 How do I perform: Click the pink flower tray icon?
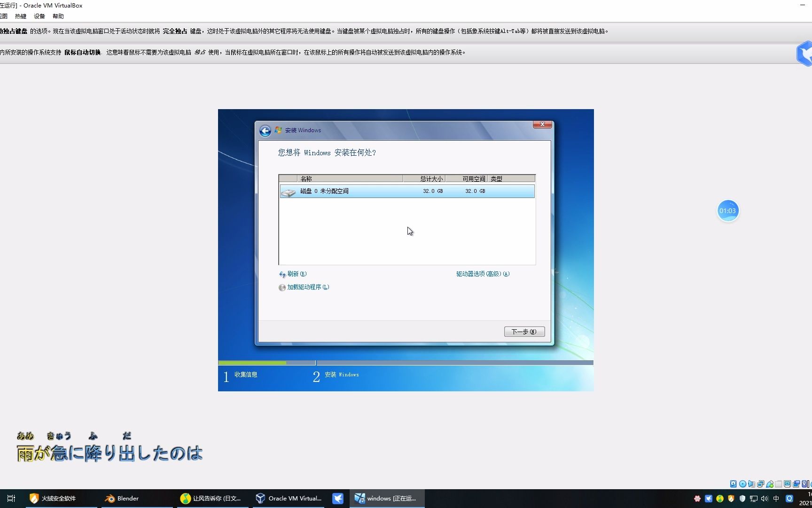pos(697,499)
